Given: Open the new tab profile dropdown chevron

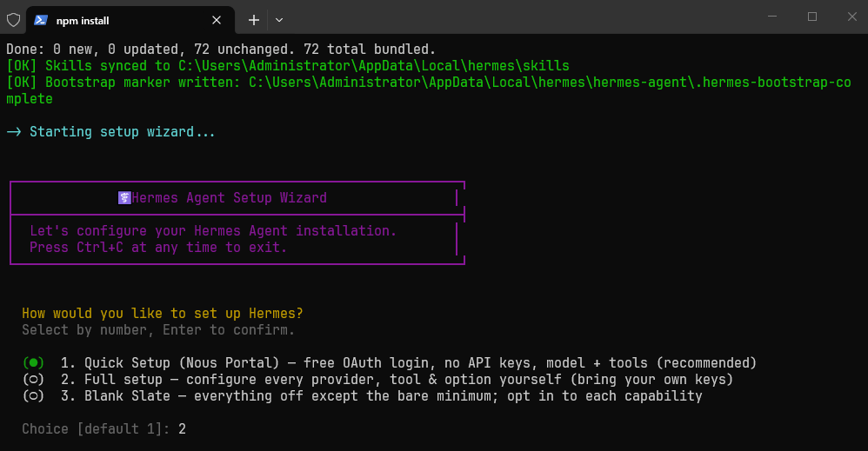Looking at the screenshot, I should [x=279, y=20].
